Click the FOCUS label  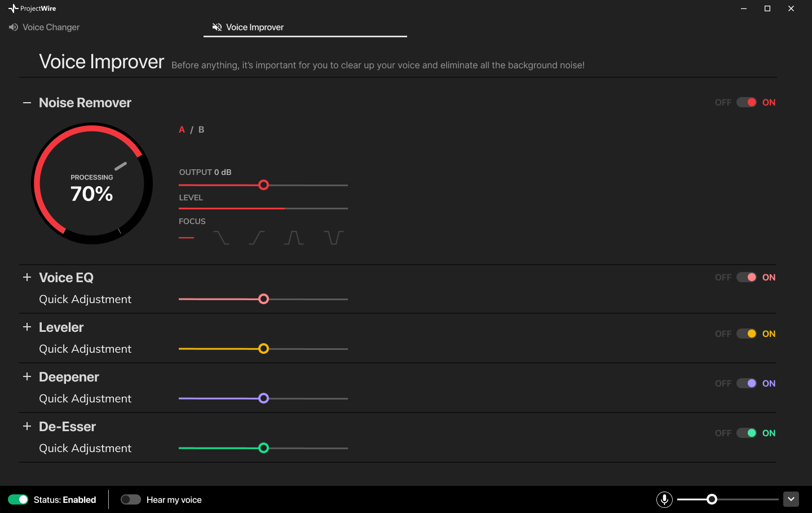192,221
